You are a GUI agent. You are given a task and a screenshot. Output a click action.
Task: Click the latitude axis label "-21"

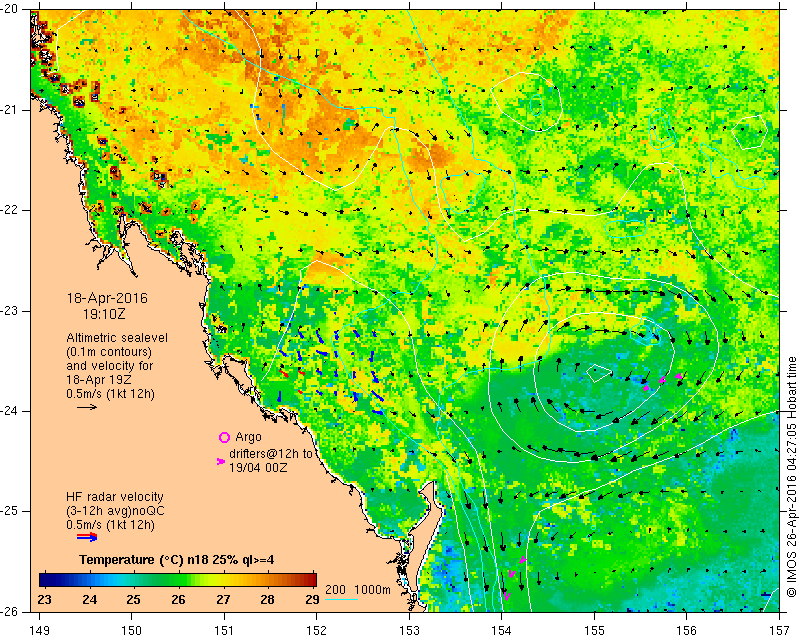(10, 110)
